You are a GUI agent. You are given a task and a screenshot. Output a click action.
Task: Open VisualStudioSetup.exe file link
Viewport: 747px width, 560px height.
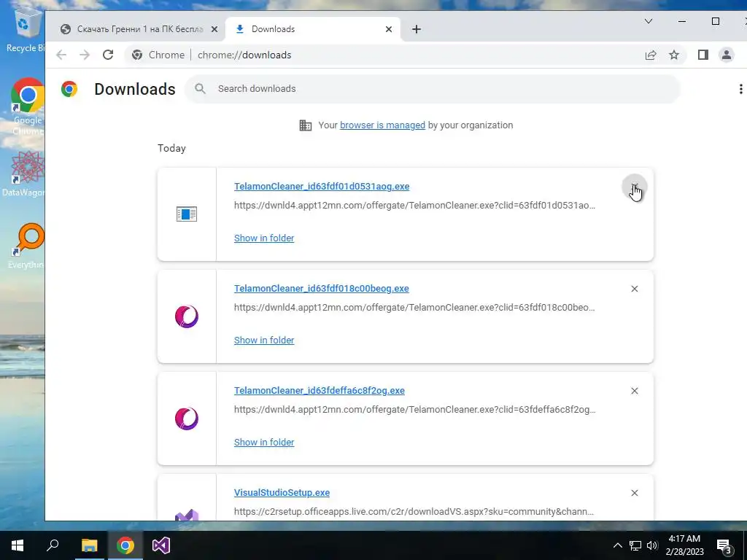pyautogui.click(x=282, y=492)
